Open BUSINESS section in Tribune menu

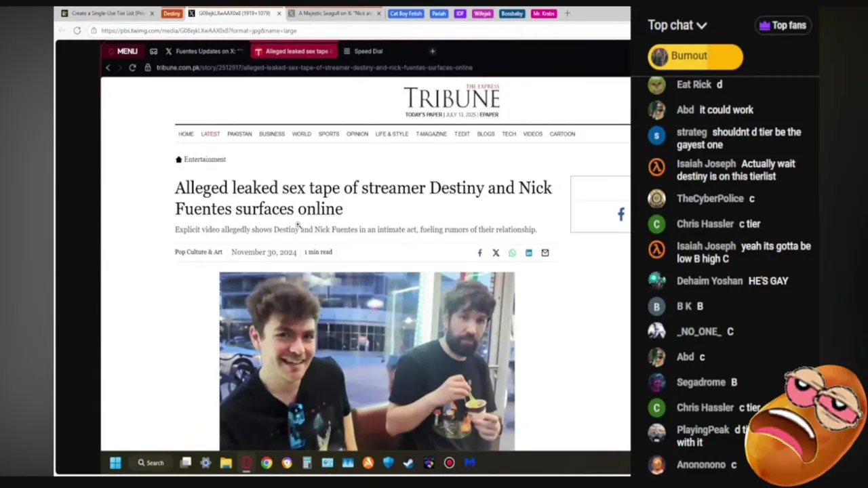pos(272,134)
